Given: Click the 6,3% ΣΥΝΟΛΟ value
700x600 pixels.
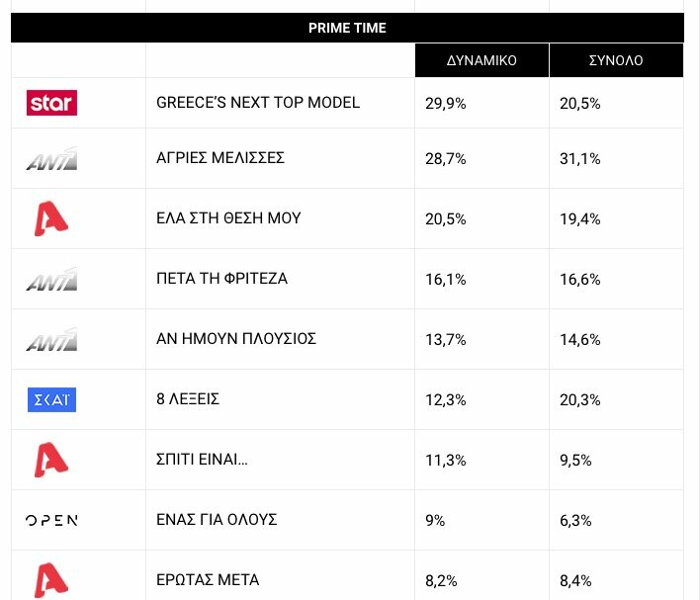Looking at the screenshot, I should pos(576,520).
